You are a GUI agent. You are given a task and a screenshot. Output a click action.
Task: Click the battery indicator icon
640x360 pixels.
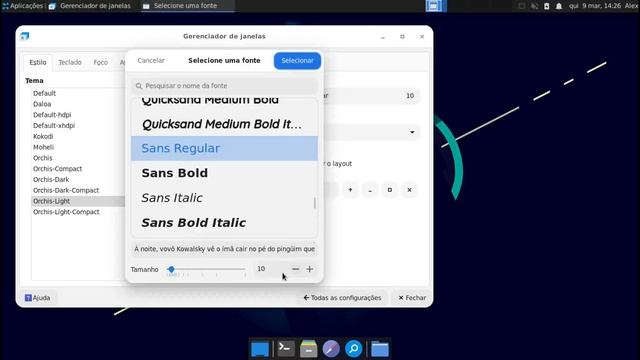click(x=547, y=6)
